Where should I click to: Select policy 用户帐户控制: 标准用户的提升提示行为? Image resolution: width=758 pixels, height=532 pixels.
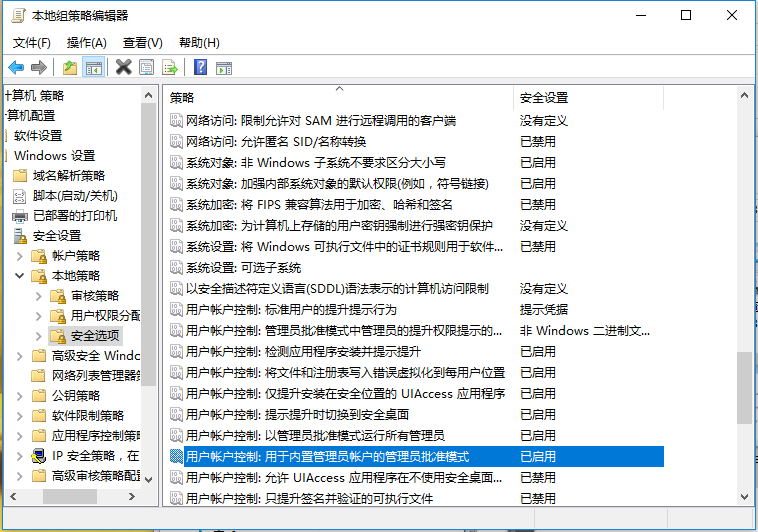(291, 310)
